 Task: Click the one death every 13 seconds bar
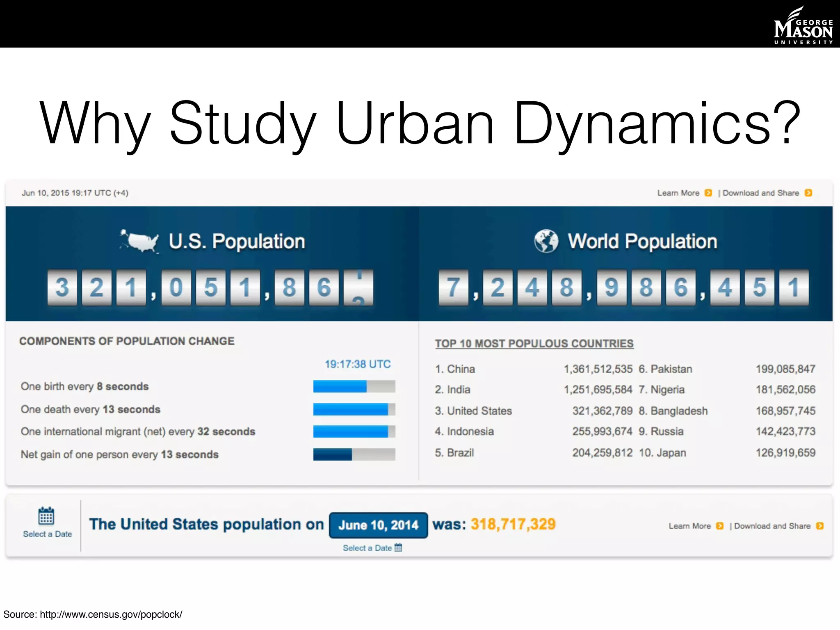354,409
